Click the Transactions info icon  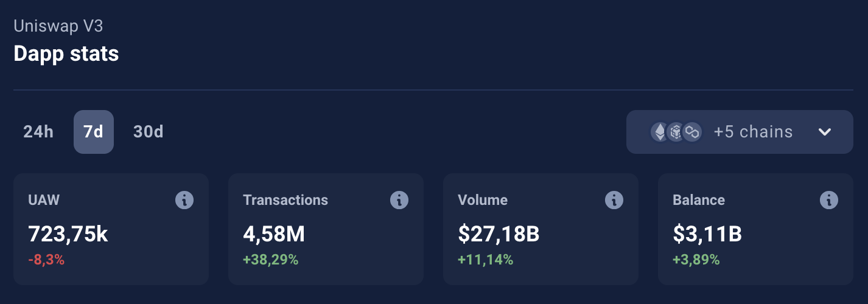pos(399,200)
